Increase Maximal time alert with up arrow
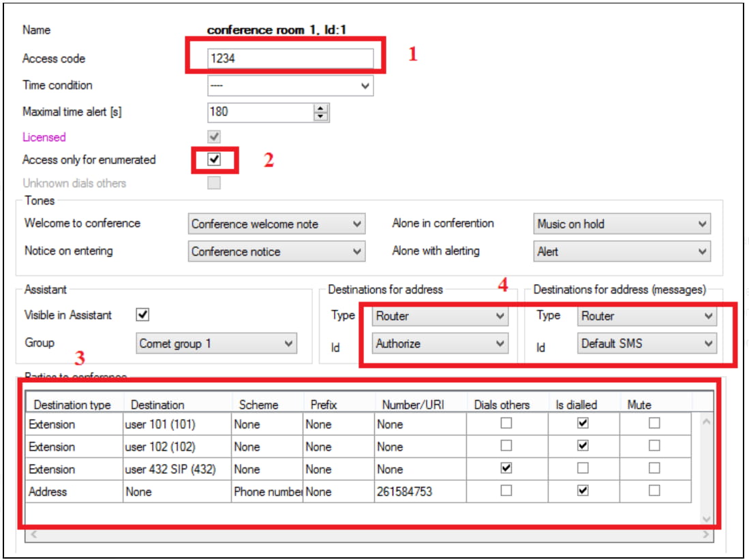 (x=321, y=108)
